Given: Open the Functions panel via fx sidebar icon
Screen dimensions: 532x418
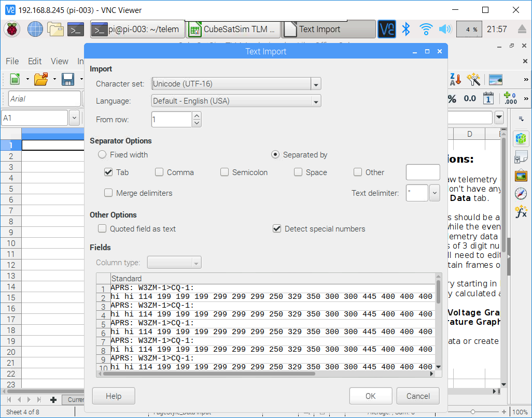Looking at the screenshot, I should click(521, 210).
